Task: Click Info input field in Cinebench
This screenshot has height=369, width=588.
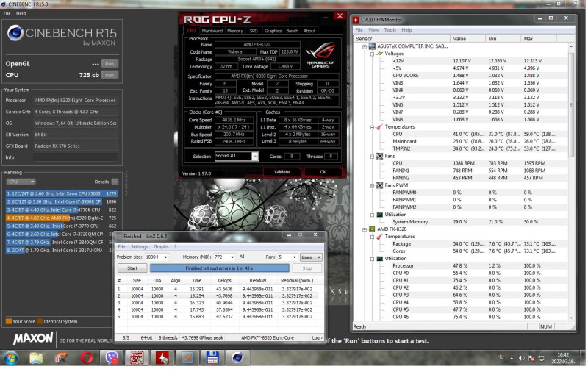Action: coord(76,157)
